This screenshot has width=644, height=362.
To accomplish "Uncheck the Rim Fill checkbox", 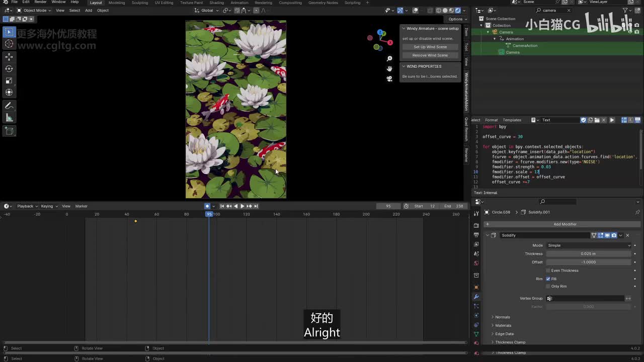I will coord(548,279).
